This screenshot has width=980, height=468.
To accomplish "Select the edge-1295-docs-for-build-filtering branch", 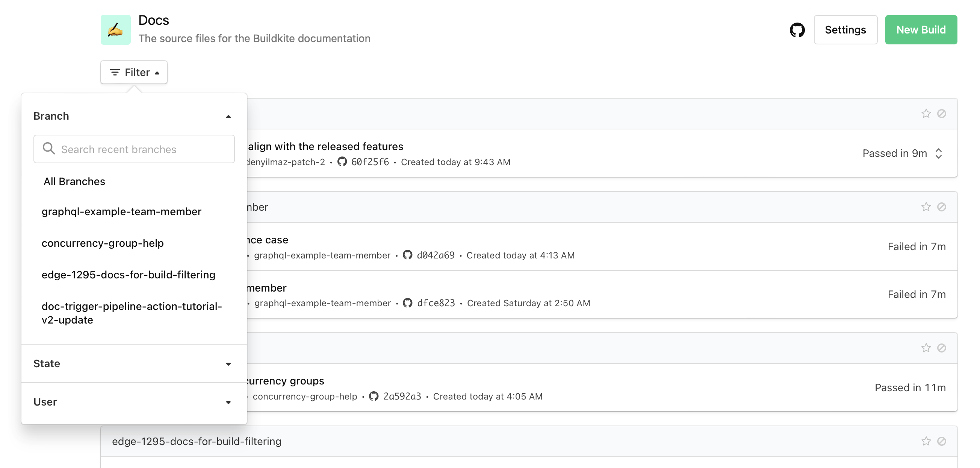I will (x=129, y=274).
